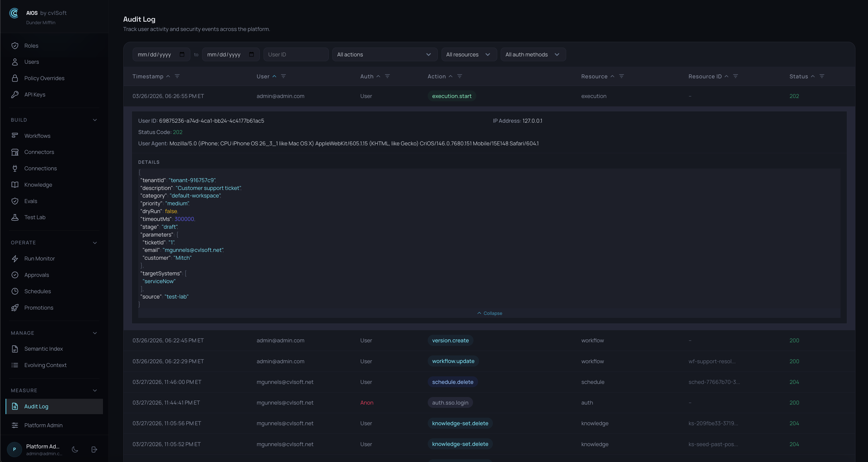868x462 pixels.
Task: Click the filter icon beside Timestamp column
Action: tap(177, 76)
